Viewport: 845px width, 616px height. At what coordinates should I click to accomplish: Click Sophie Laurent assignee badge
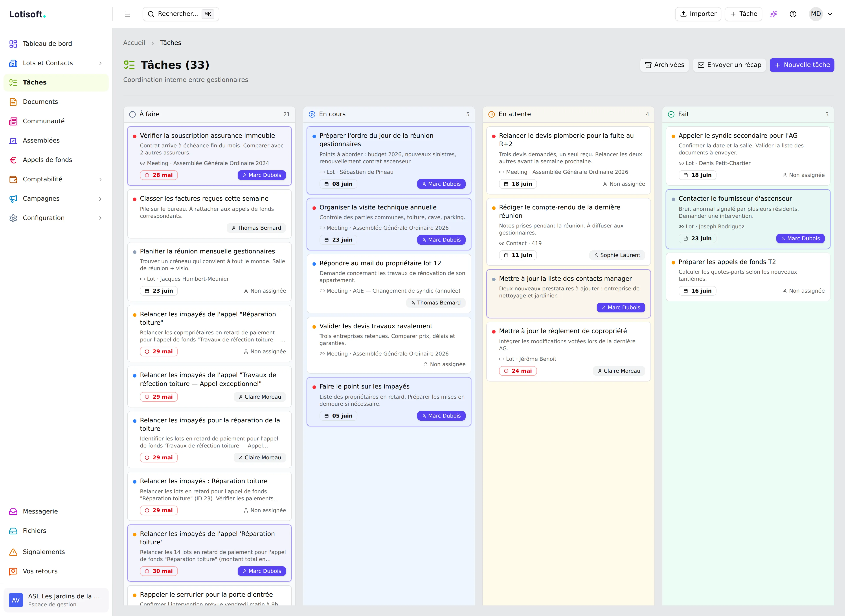[617, 255]
